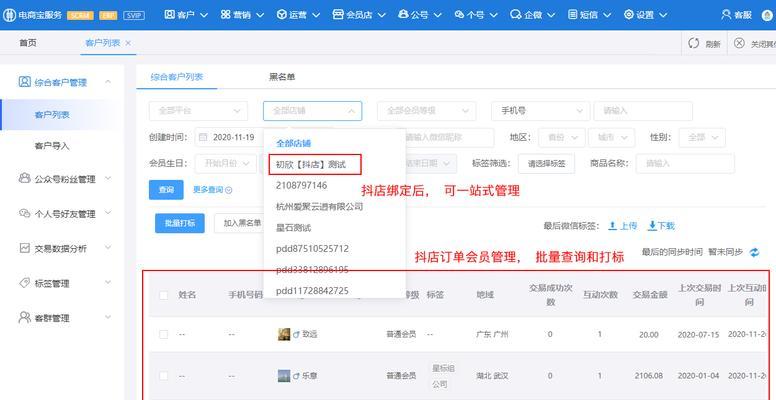776x400 pixels.
Task: Click the 请输入 field beside 手机号
Action: click(x=643, y=111)
